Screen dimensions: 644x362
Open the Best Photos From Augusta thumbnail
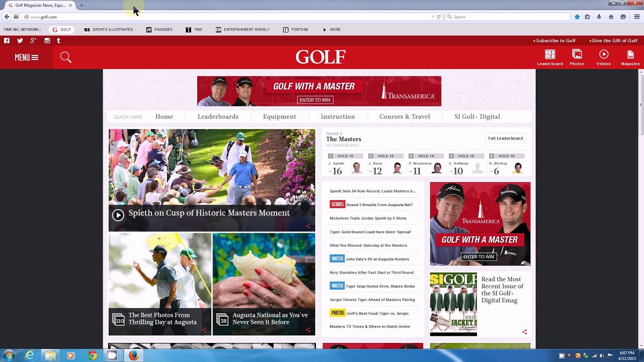click(x=160, y=284)
